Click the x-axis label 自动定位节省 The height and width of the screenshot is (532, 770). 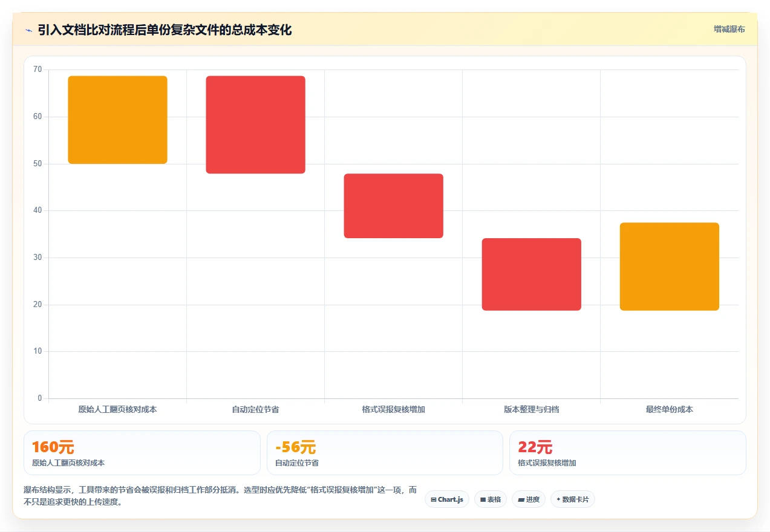coord(255,409)
